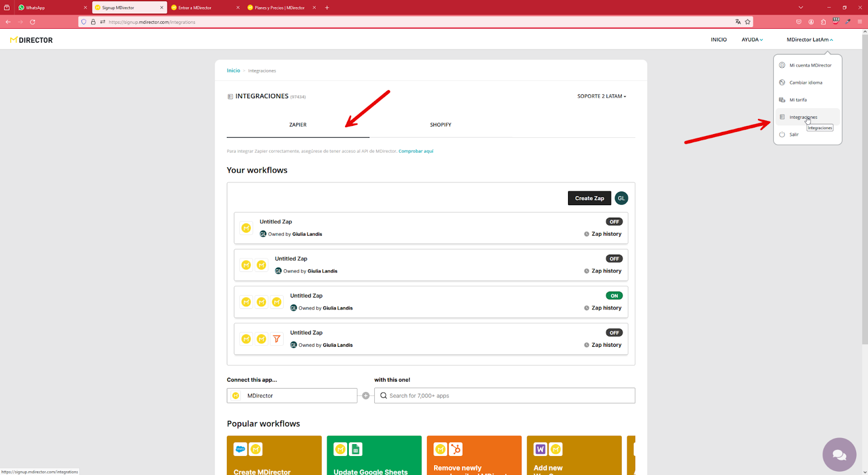Click the browser reload icon
868x475 pixels.
tap(33, 22)
